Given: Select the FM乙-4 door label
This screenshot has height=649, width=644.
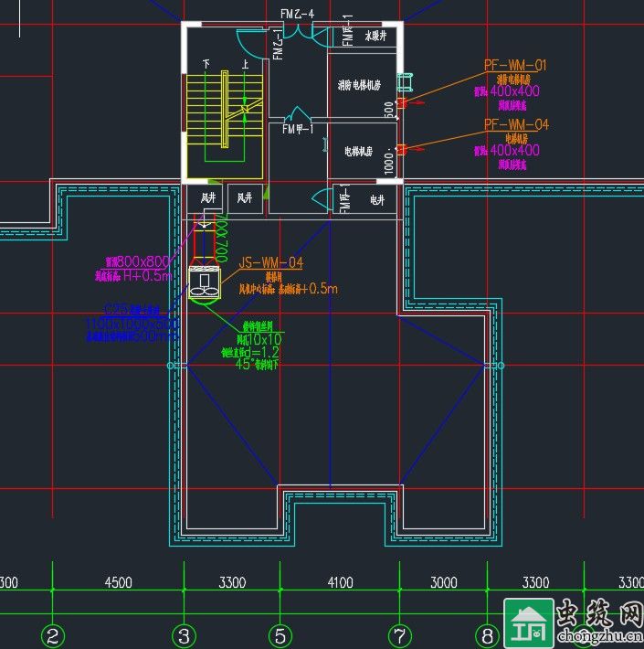Looking at the screenshot, I should [298, 12].
